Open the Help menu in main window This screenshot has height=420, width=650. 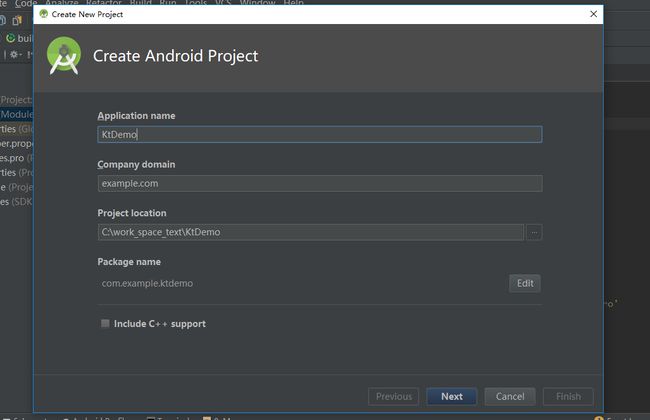293,3
